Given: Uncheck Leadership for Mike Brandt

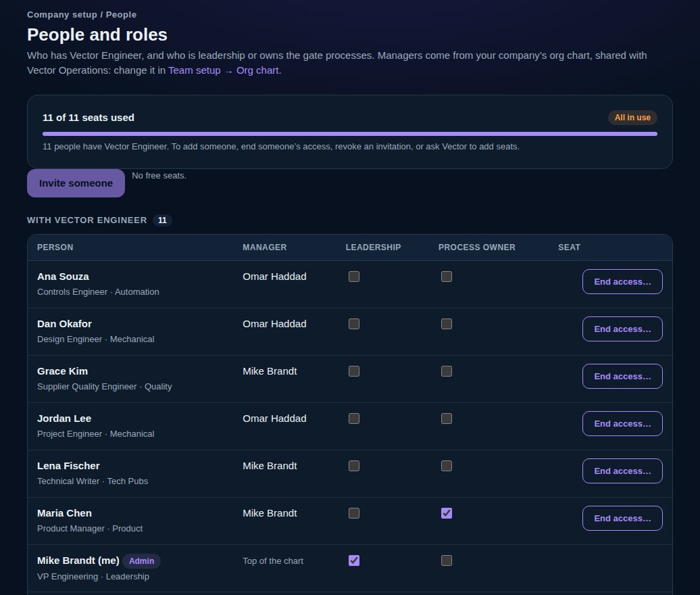Looking at the screenshot, I should point(354,561).
